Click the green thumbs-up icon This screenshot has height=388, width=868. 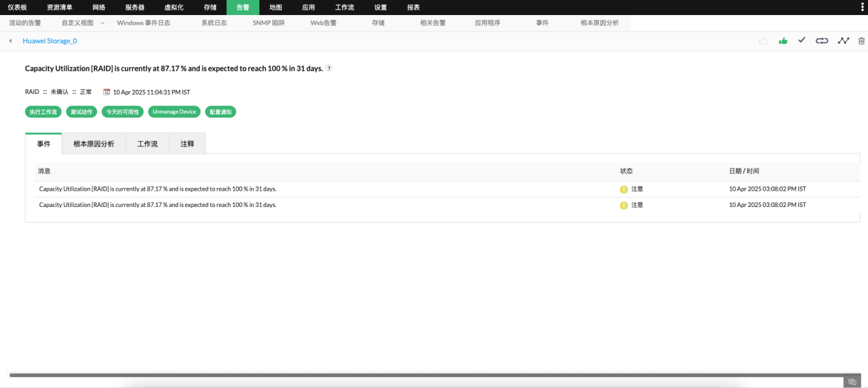[783, 41]
